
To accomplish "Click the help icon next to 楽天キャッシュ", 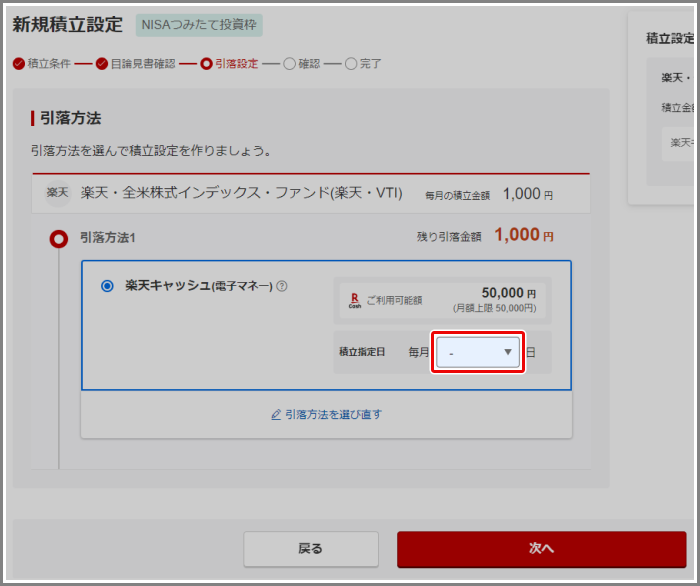I will pyautogui.click(x=282, y=286).
